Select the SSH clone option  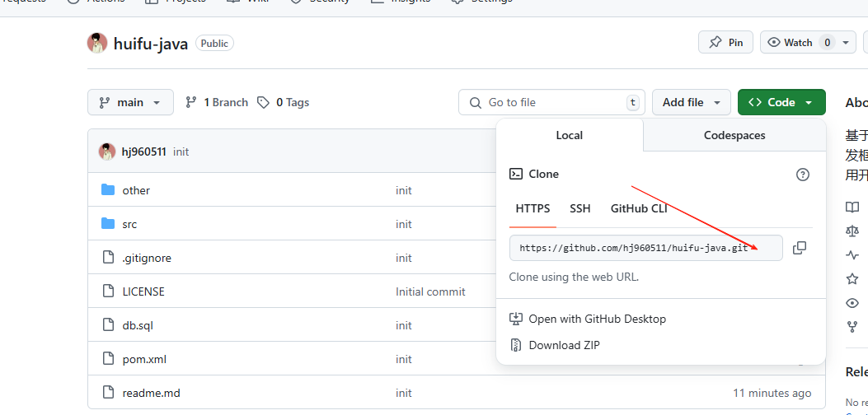tap(580, 208)
